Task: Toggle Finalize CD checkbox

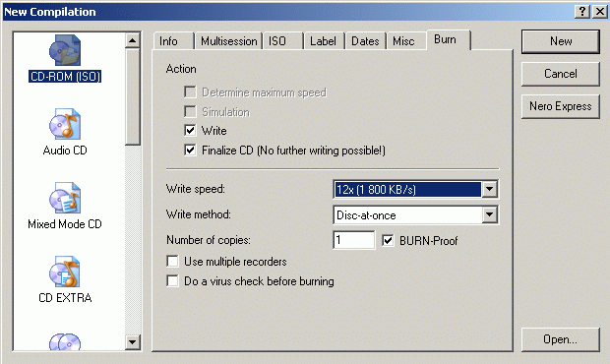Action: coord(190,150)
